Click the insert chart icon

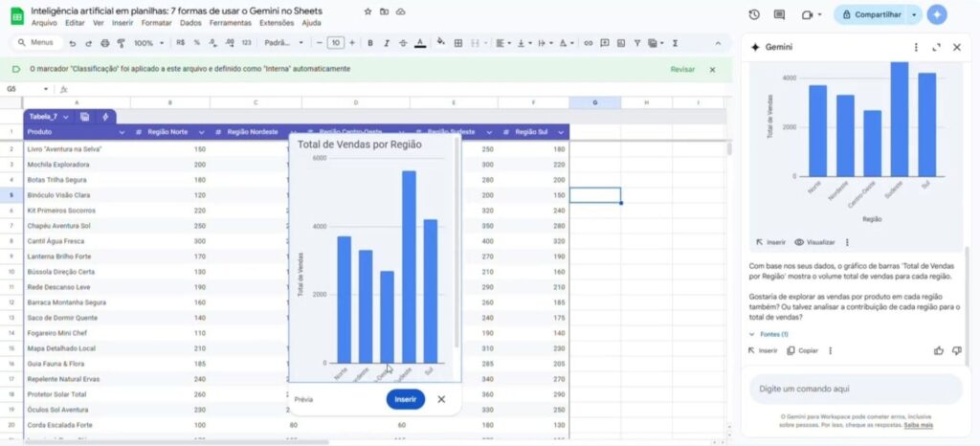point(620,43)
